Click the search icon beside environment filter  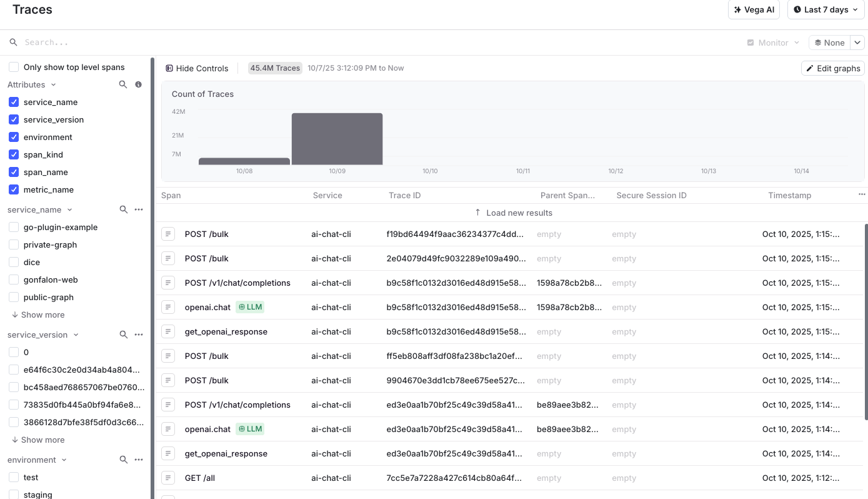[123, 460]
